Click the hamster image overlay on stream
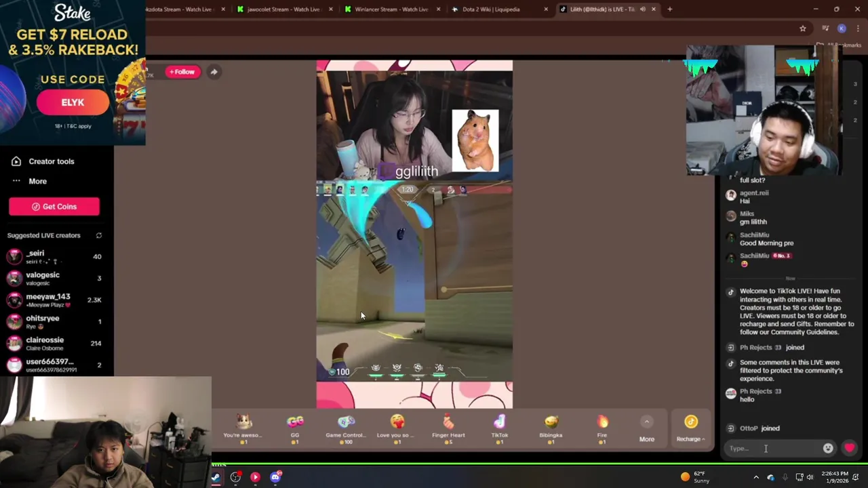This screenshot has height=488, width=868. [x=475, y=141]
